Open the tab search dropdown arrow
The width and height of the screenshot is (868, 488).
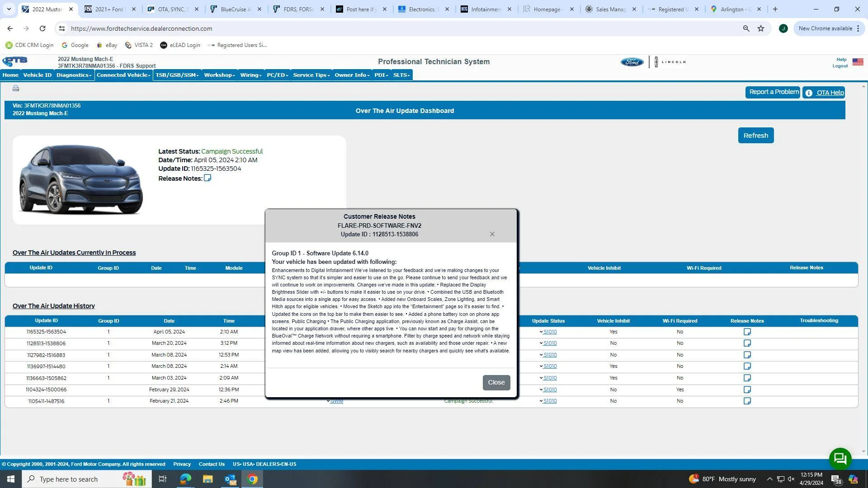coord(9,9)
